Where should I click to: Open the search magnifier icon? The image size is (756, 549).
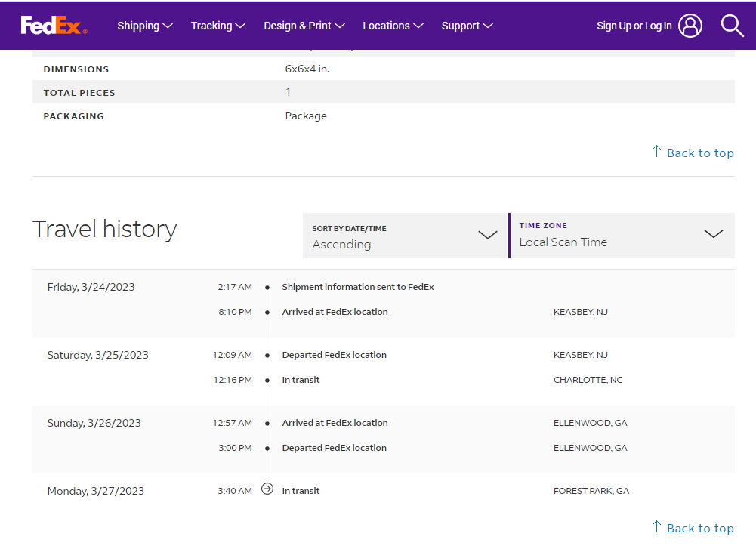[x=731, y=25]
